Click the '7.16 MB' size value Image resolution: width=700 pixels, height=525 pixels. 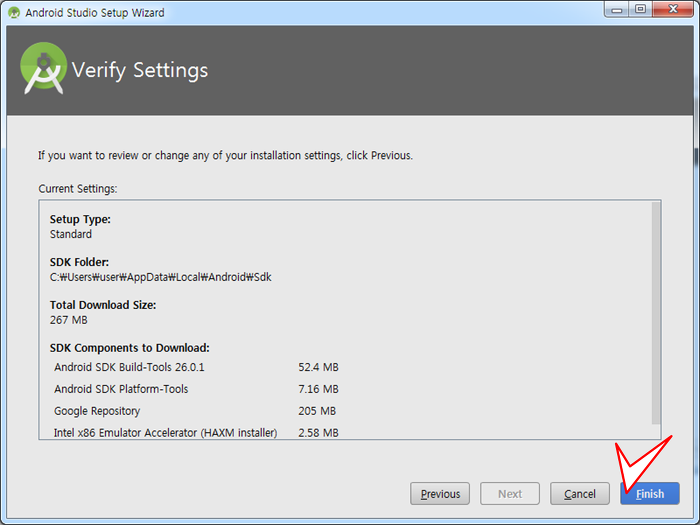click(x=318, y=389)
